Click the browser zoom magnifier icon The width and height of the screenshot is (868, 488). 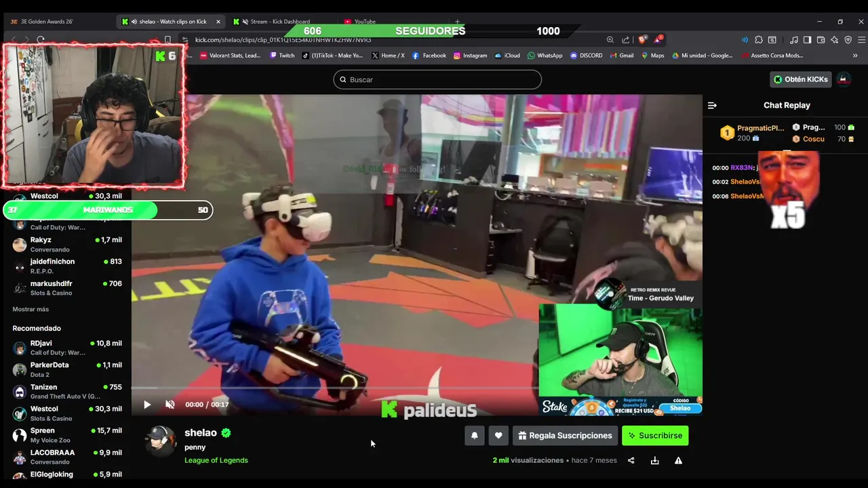point(610,40)
